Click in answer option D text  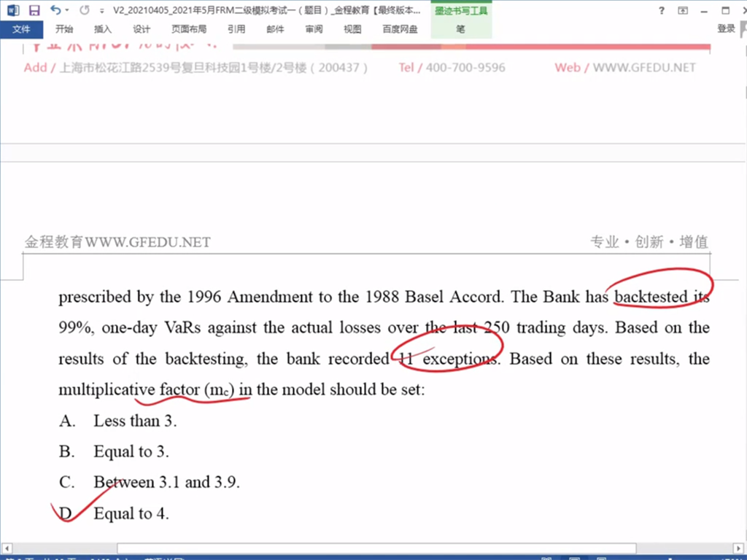[131, 513]
